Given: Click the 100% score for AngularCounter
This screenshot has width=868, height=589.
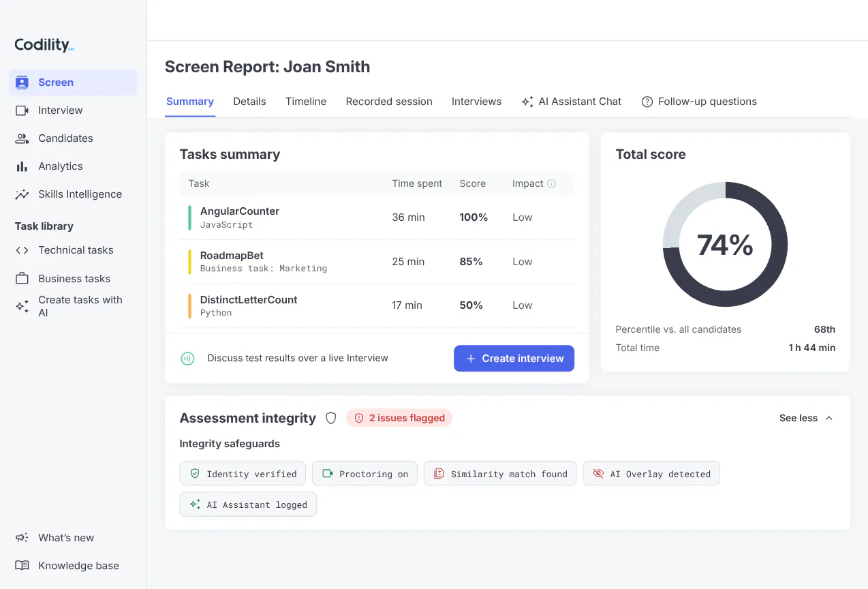Looking at the screenshot, I should [474, 217].
